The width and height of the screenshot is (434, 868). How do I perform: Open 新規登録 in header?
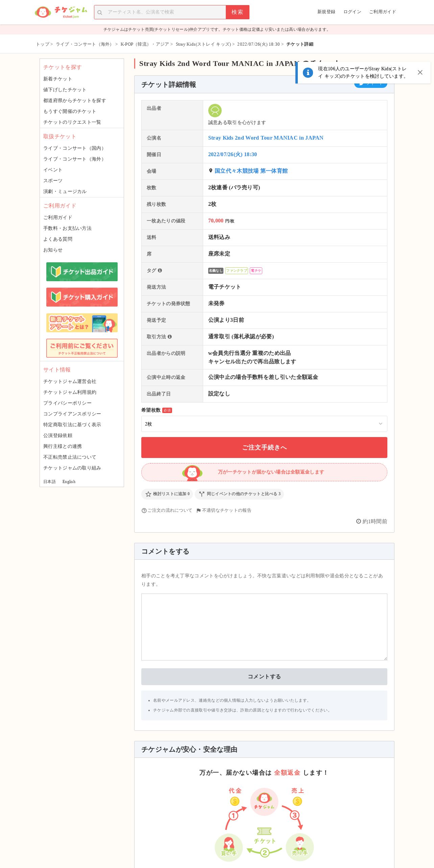tap(326, 12)
